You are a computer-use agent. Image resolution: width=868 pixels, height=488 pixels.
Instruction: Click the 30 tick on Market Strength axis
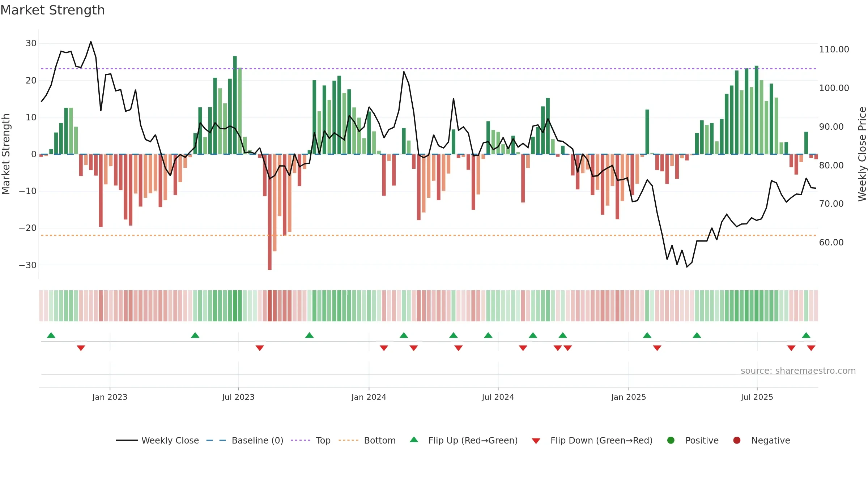(31, 43)
